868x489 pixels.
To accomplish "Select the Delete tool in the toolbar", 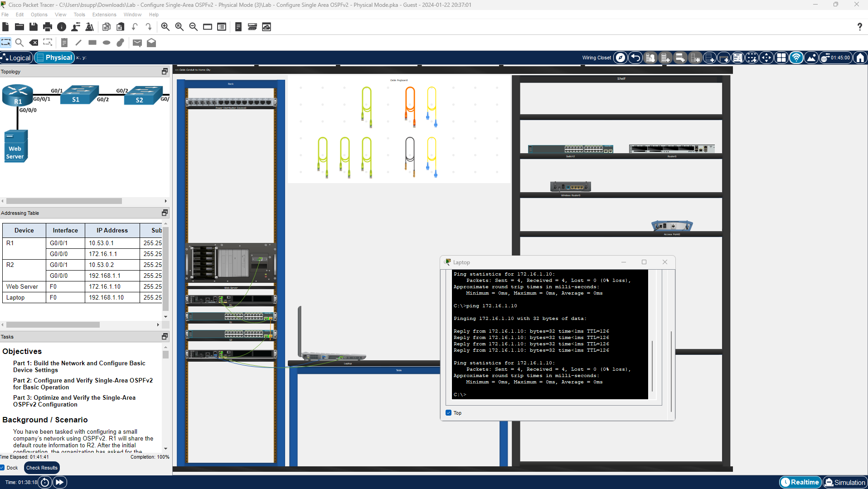I will click(x=34, y=43).
